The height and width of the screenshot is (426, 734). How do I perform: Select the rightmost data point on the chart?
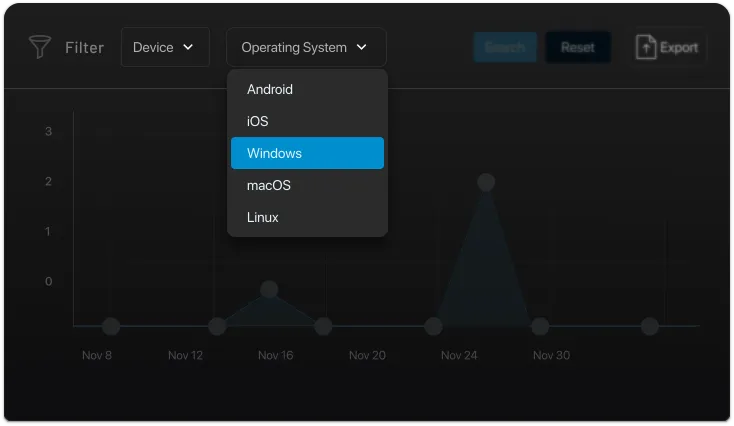[649, 326]
